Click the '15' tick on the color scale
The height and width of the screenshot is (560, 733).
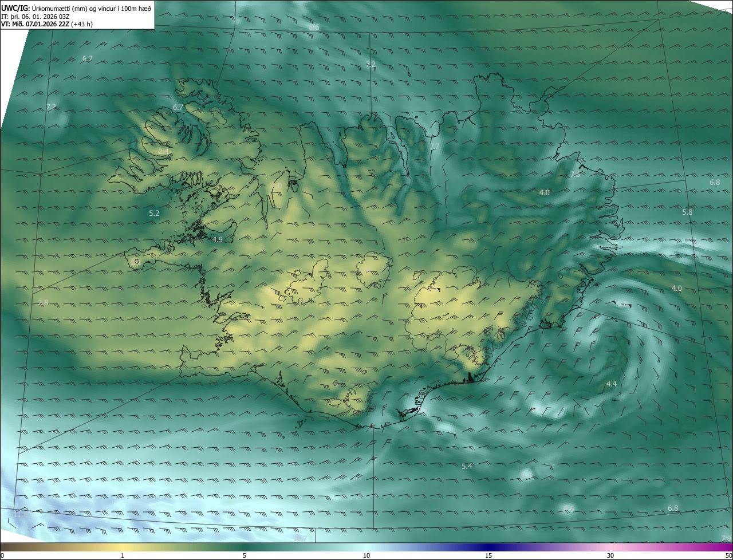coord(488,555)
